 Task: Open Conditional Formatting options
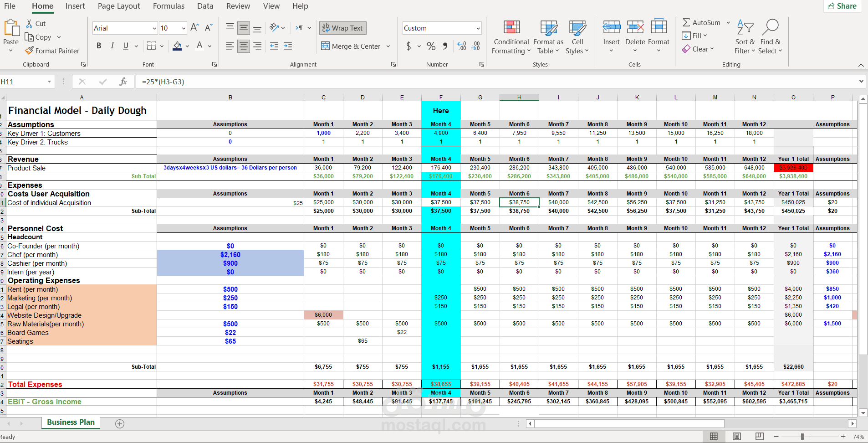[x=511, y=36]
